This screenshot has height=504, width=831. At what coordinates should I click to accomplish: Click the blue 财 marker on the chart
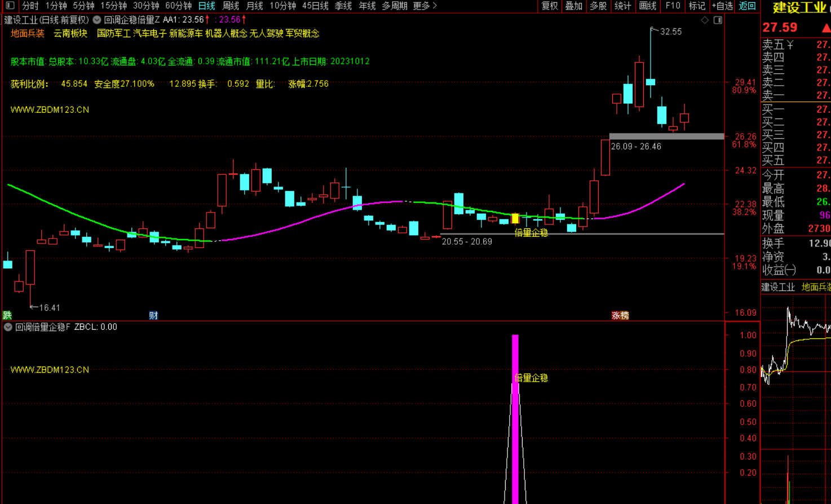(153, 315)
